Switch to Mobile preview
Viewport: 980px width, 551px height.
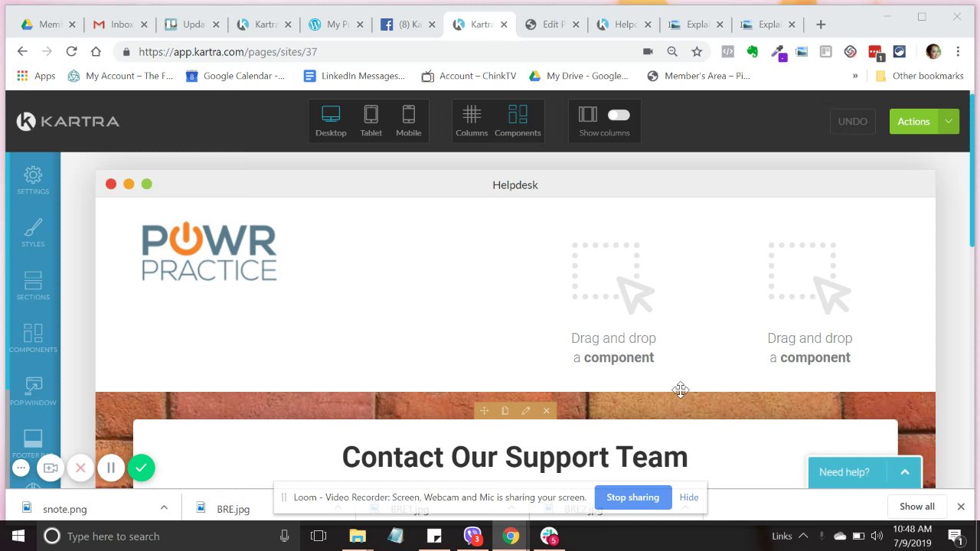tap(409, 121)
